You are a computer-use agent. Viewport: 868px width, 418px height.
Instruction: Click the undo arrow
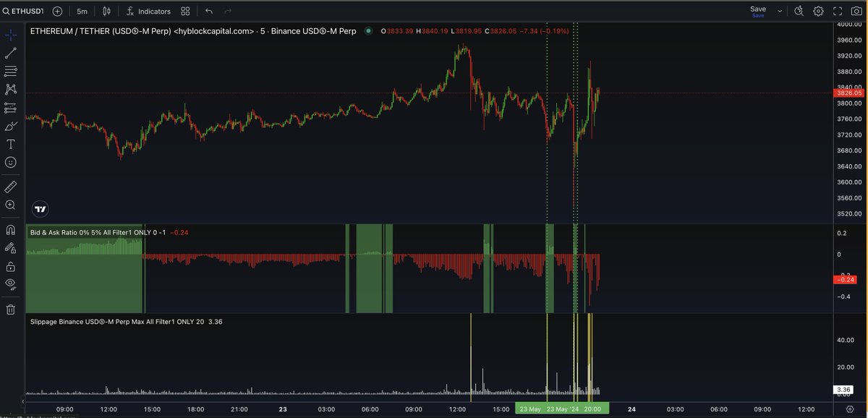pyautogui.click(x=209, y=12)
